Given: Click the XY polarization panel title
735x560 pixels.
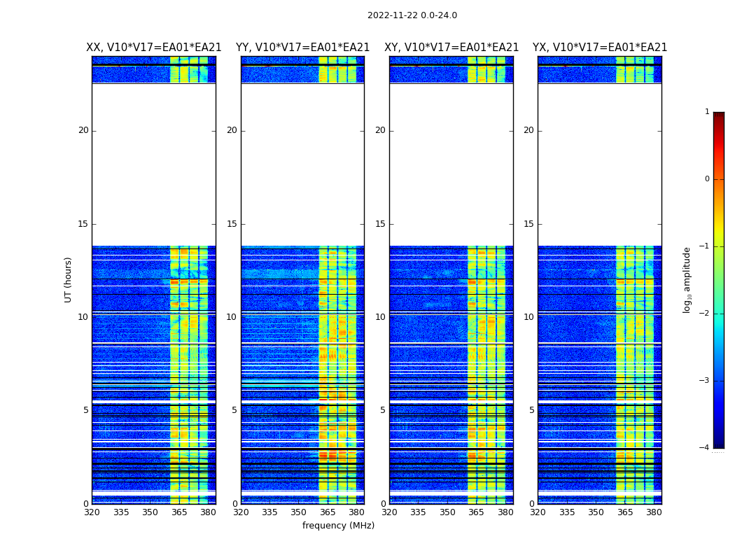Looking at the screenshot, I should pos(451,48).
